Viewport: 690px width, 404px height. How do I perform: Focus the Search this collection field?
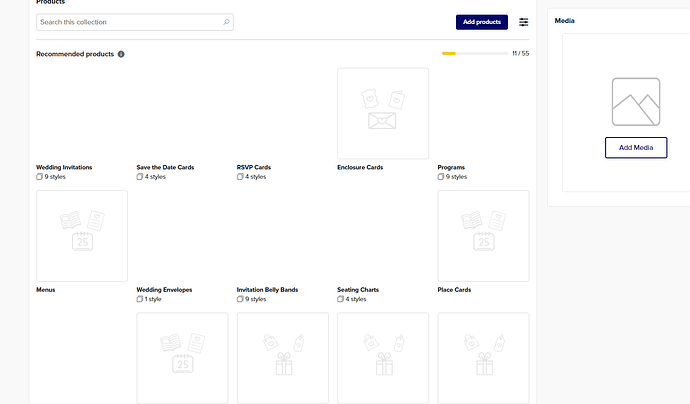coord(135,22)
